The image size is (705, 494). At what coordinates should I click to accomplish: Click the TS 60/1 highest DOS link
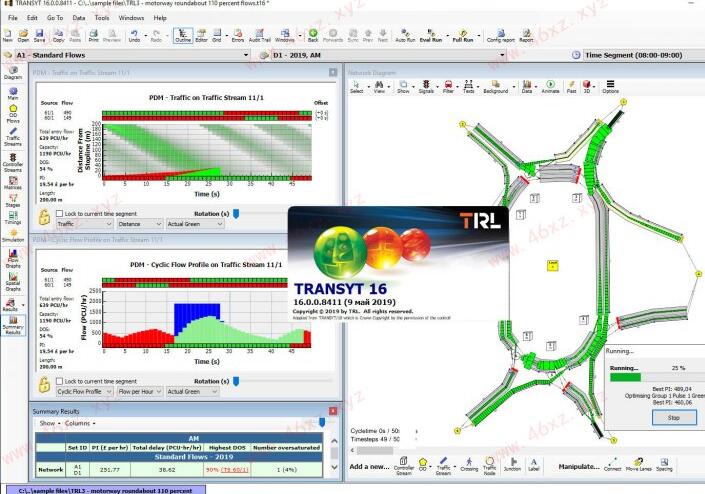click(x=233, y=469)
